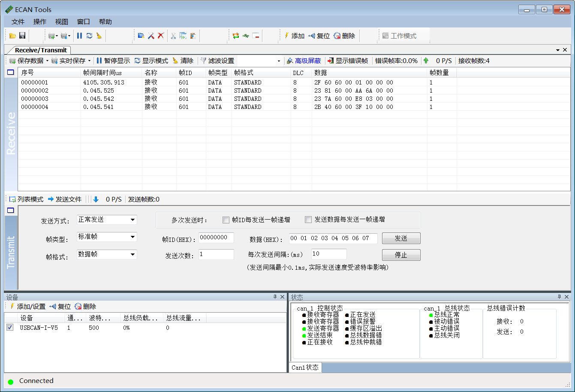Enable 发送数据每发送一帧递增 checkbox
575x392 pixels.
(x=308, y=220)
